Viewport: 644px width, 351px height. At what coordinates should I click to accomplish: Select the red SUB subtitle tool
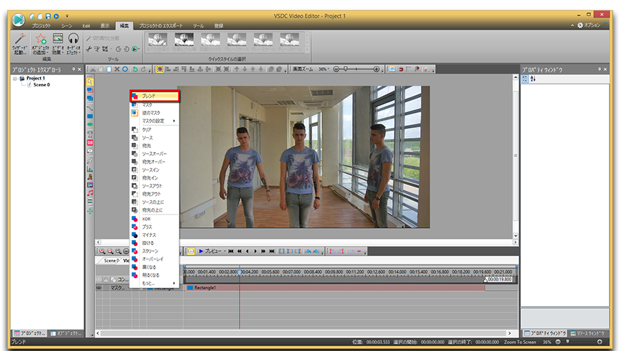89,142
